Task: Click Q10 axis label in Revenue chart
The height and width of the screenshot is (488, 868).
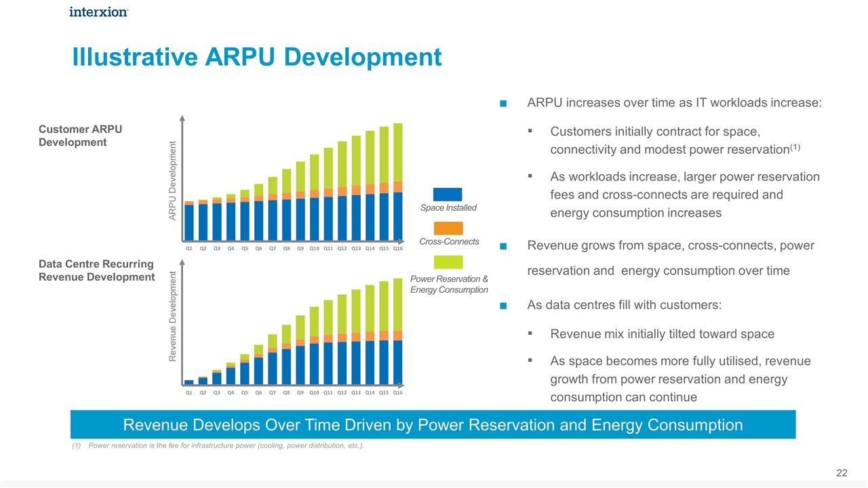Action: 314,392
